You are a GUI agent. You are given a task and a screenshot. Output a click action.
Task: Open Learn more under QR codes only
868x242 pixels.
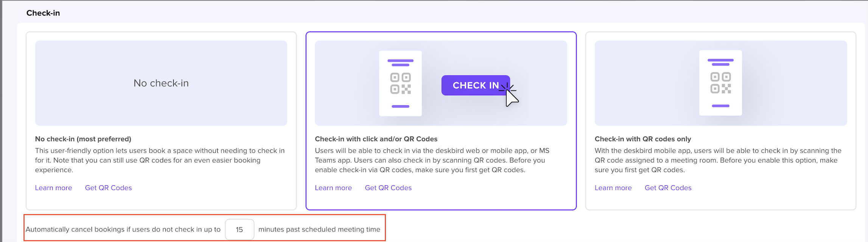[613, 188]
